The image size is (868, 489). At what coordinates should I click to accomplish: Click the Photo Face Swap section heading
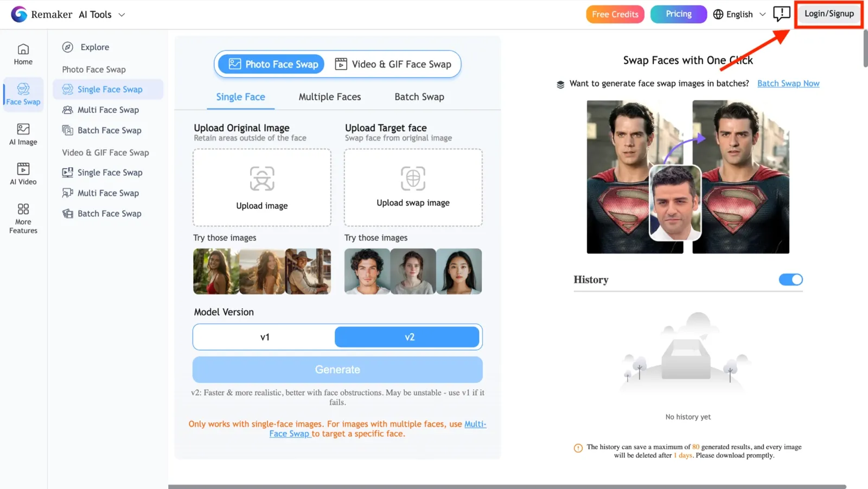94,69
